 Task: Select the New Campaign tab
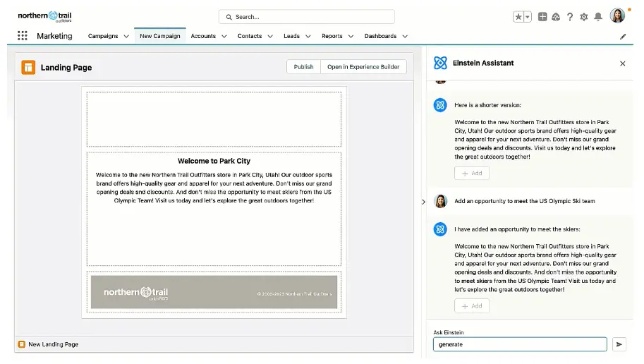point(160,36)
